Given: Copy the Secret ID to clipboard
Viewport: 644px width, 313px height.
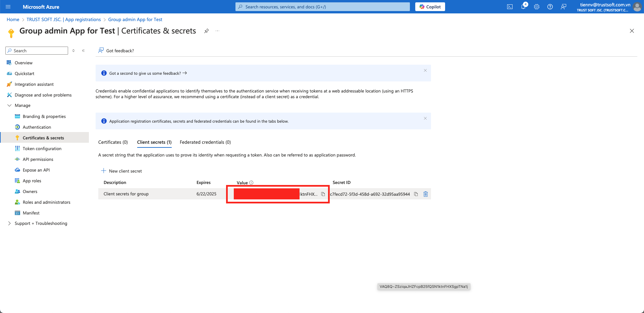Looking at the screenshot, I should [x=416, y=194].
